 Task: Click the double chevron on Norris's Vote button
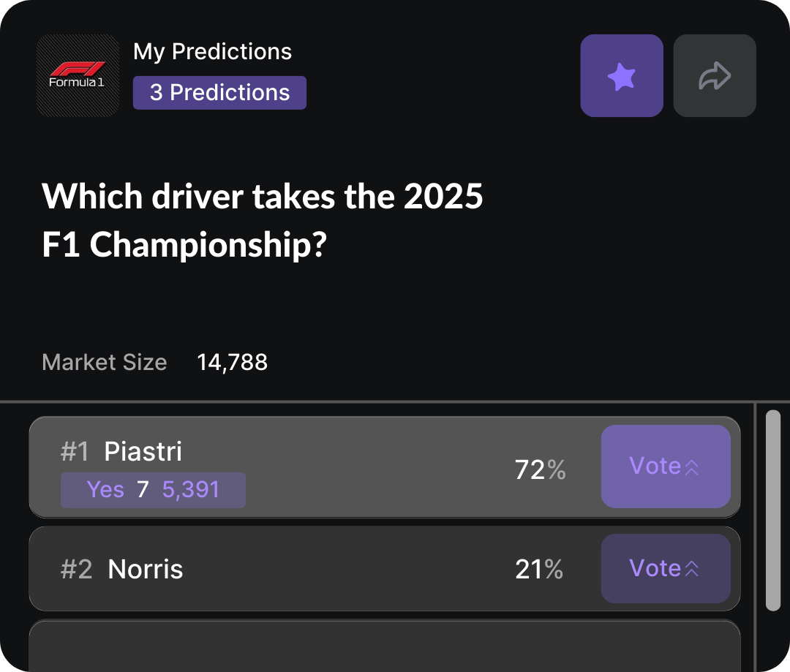point(691,570)
